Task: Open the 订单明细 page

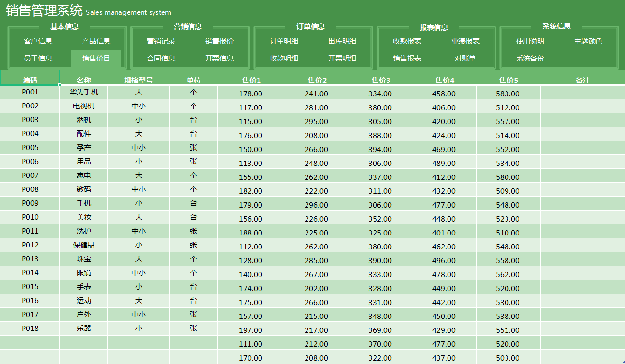Action: click(x=283, y=41)
